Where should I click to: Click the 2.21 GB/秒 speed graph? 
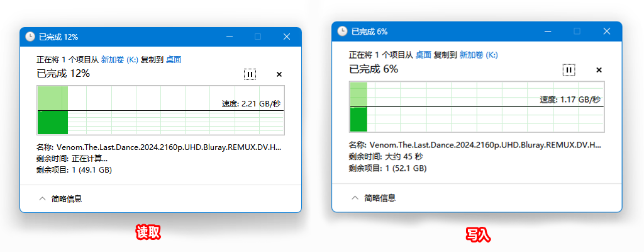(x=160, y=110)
